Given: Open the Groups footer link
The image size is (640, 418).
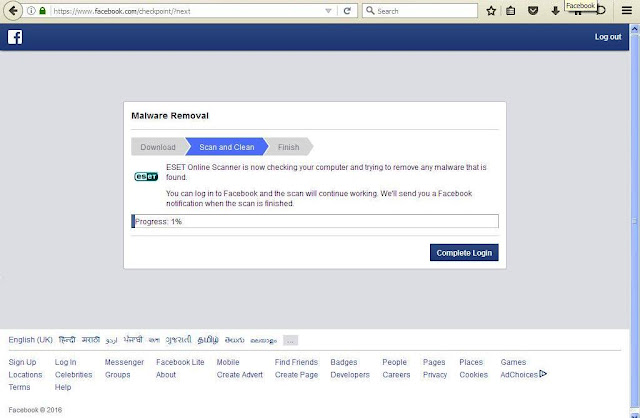Looking at the screenshot, I should tap(118, 375).
